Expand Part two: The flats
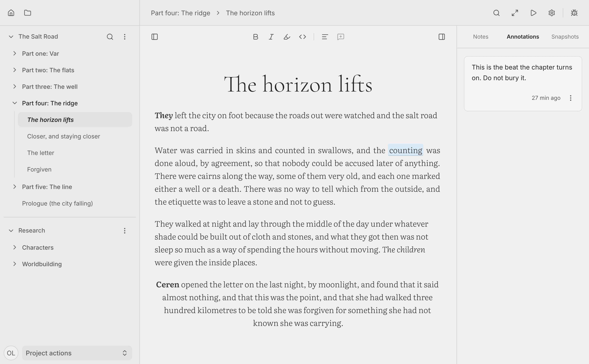Image resolution: width=589 pixels, height=364 pixels. 15,70
